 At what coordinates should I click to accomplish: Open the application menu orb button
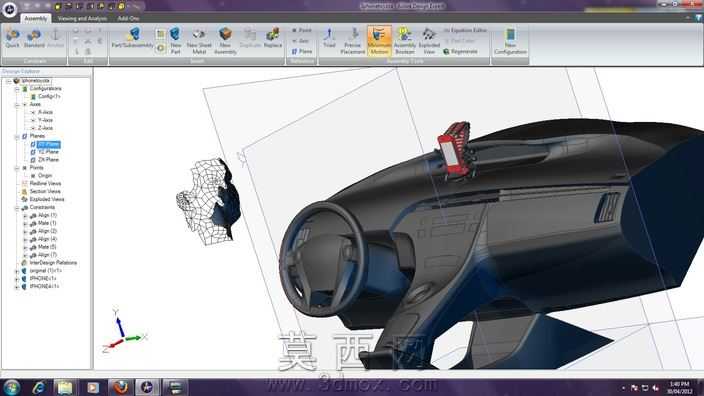click(9, 9)
